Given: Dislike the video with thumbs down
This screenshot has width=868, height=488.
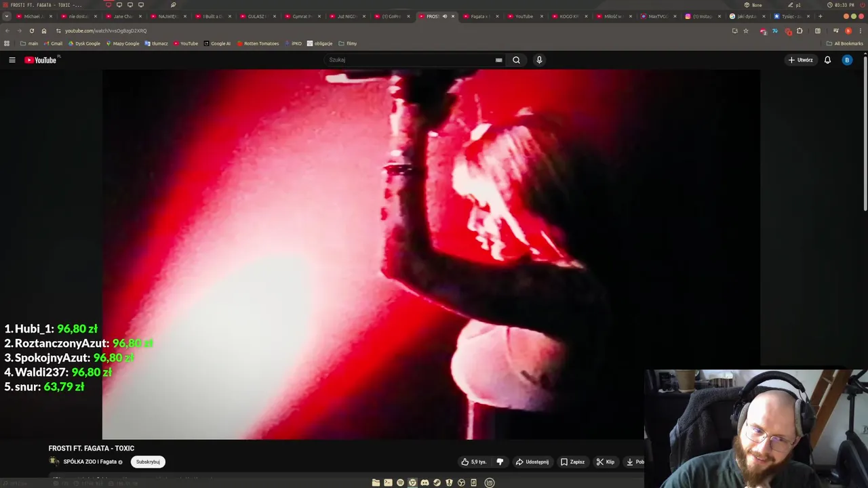Looking at the screenshot, I should pyautogui.click(x=500, y=462).
